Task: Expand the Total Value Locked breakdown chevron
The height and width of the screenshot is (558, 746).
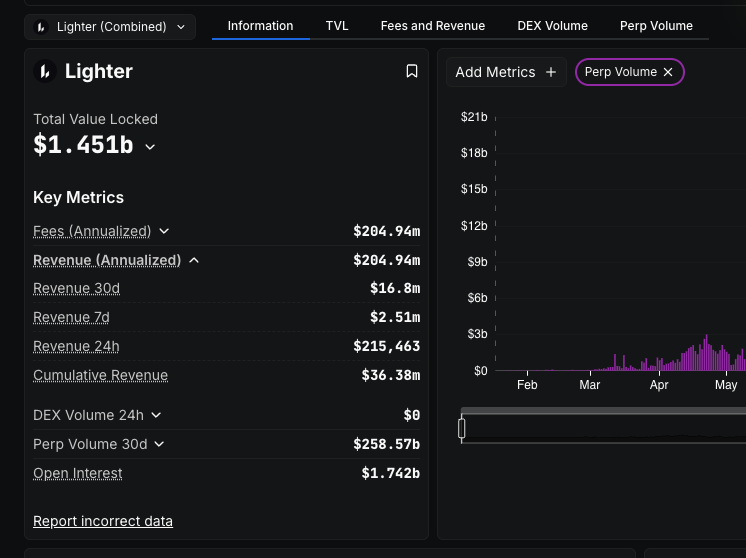Action: tap(150, 147)
